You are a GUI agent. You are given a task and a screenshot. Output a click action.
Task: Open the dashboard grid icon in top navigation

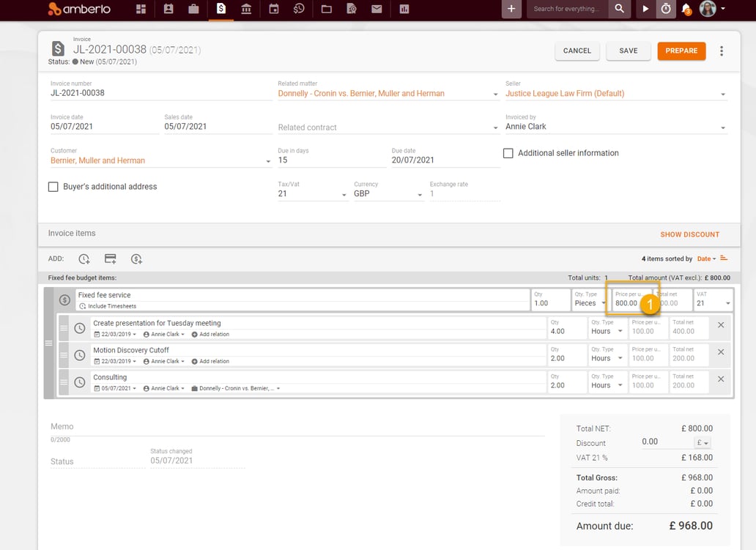tap(141, 9)
